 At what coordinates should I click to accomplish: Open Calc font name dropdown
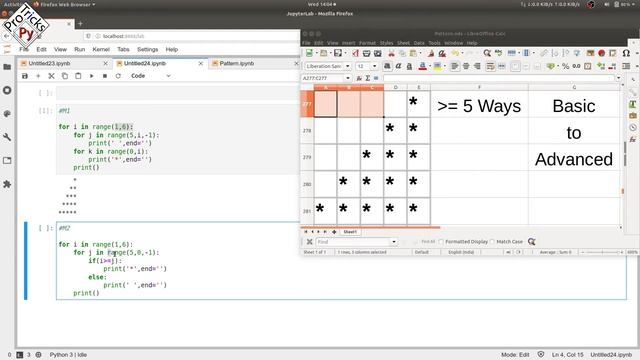click(348, 66)
